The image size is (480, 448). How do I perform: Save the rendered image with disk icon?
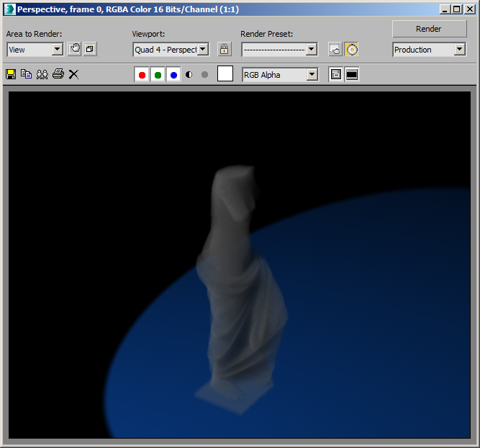(x=11, y=74)
